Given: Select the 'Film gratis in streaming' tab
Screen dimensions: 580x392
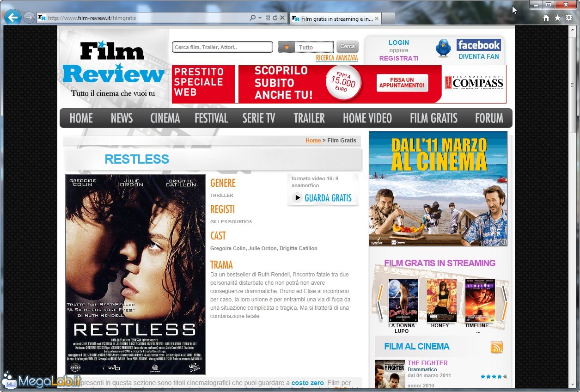Looking at the screenshot, I should (x=335, y=18).
